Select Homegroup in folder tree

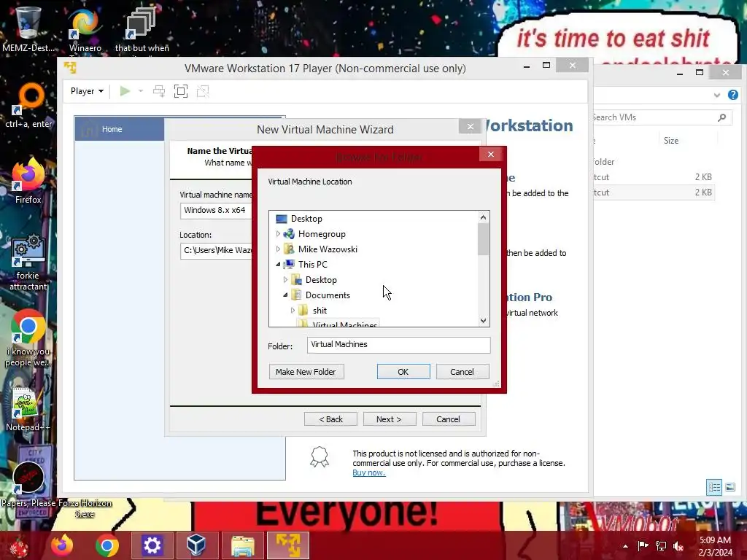[322, 234]
